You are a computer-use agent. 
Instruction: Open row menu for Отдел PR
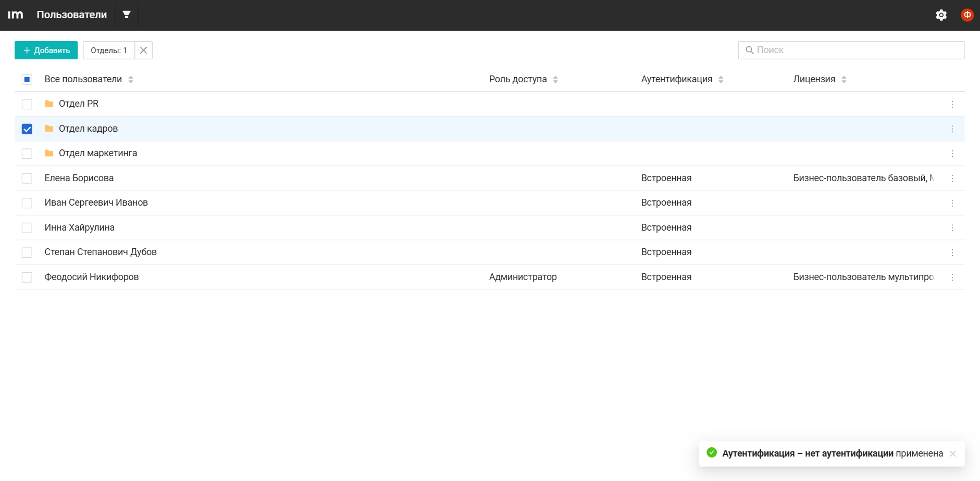tap(952, 104)
